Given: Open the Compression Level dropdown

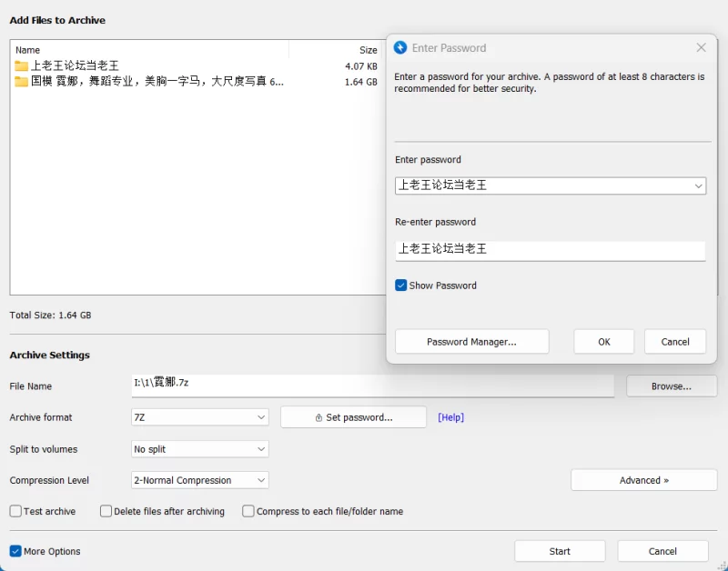Looking at the screenshot, I should [x=200, y=480].
